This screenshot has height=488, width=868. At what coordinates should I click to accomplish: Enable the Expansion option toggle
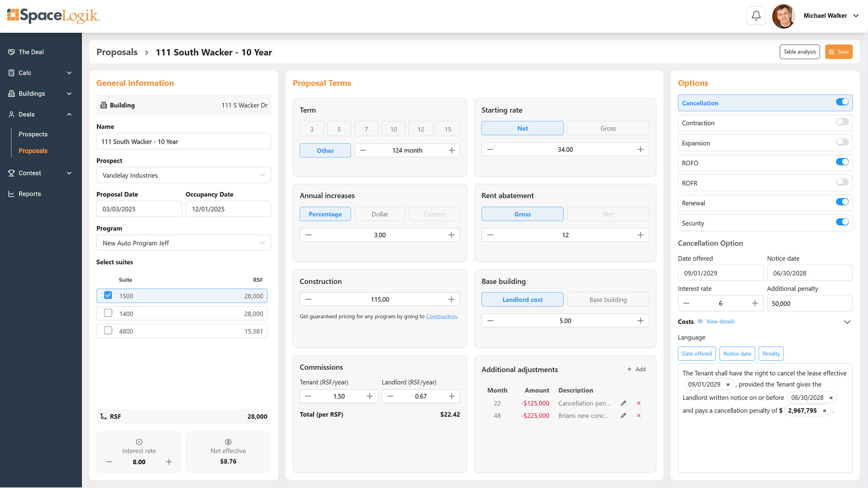click(842, 142)
